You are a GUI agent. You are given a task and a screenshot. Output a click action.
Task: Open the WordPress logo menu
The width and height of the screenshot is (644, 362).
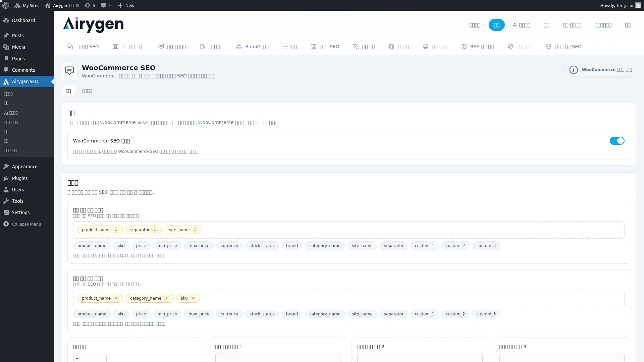coord(6,5)
